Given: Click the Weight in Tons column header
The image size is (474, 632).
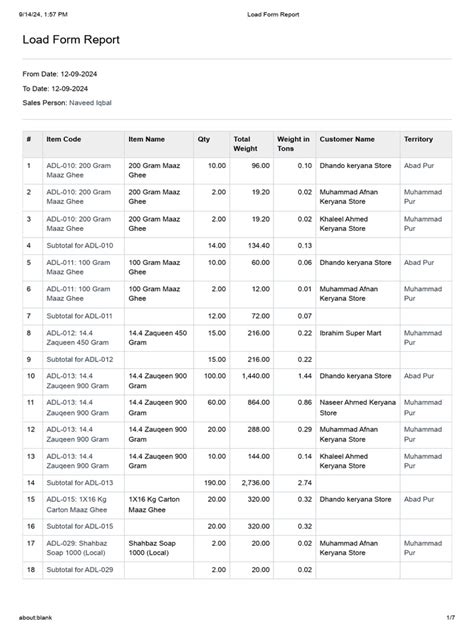Looking at the screenshot, I should [293, 144].
